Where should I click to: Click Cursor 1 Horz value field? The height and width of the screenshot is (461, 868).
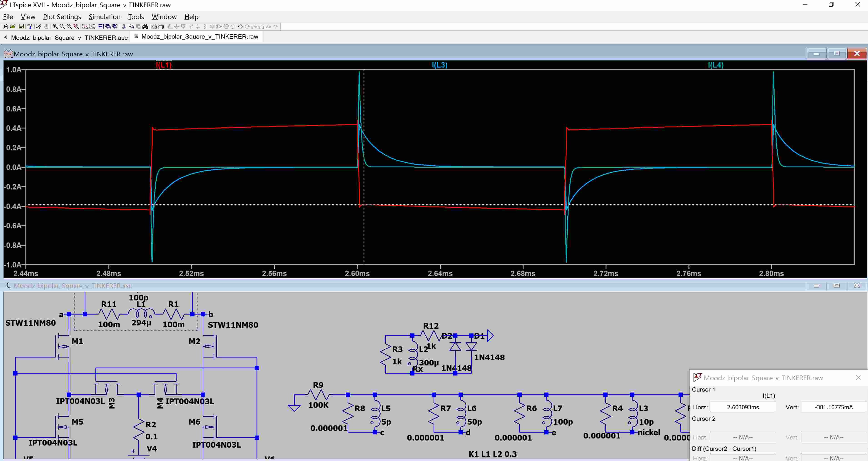(743, 407)
